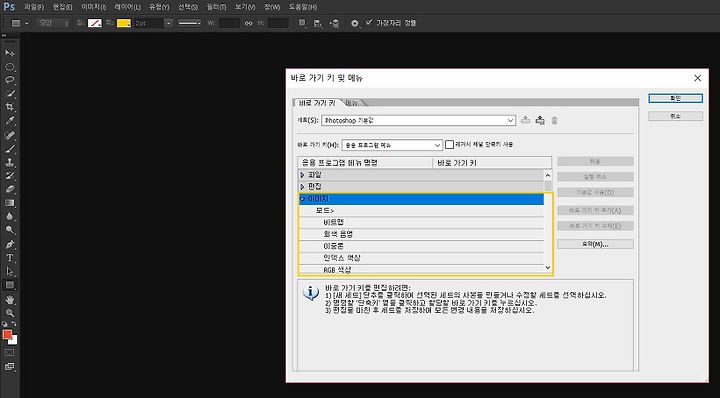Click the delete set trash icon
The width and height of the screenshot is (720, 398).
554,120
